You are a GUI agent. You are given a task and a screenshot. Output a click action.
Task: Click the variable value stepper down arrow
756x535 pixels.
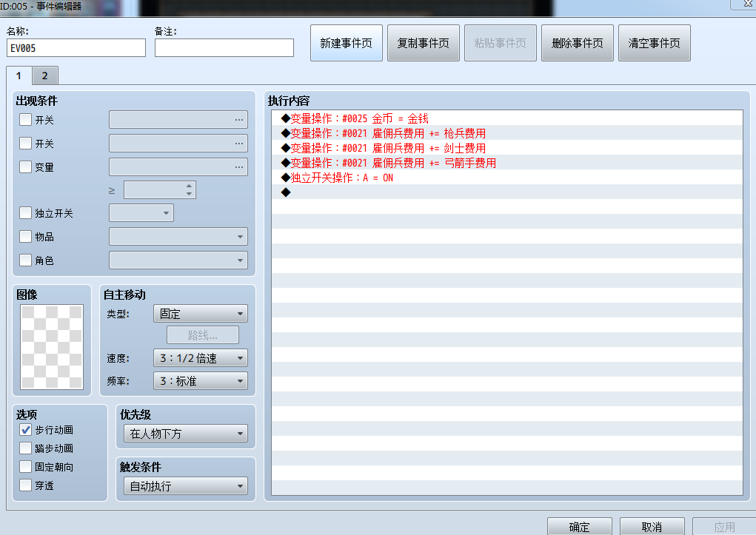click(189, 194)
